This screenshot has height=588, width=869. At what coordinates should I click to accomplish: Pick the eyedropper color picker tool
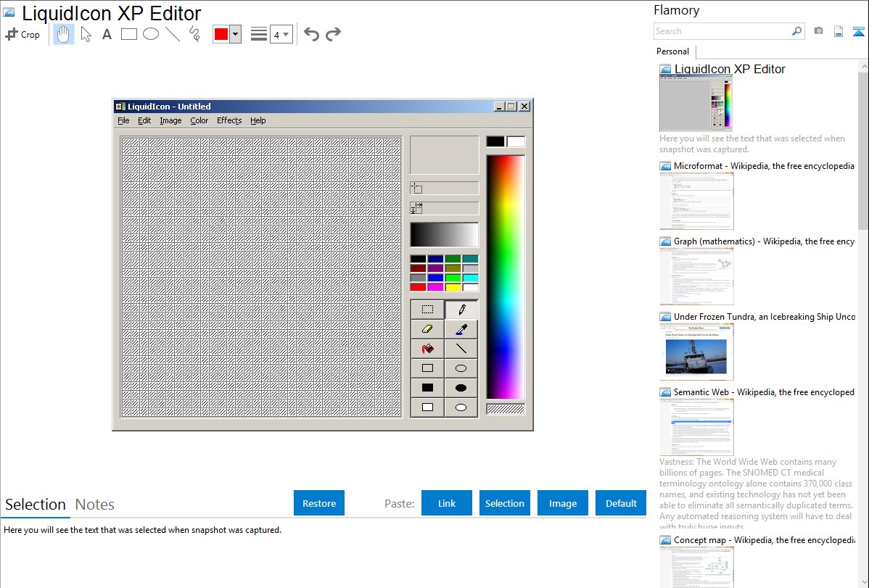461,329
